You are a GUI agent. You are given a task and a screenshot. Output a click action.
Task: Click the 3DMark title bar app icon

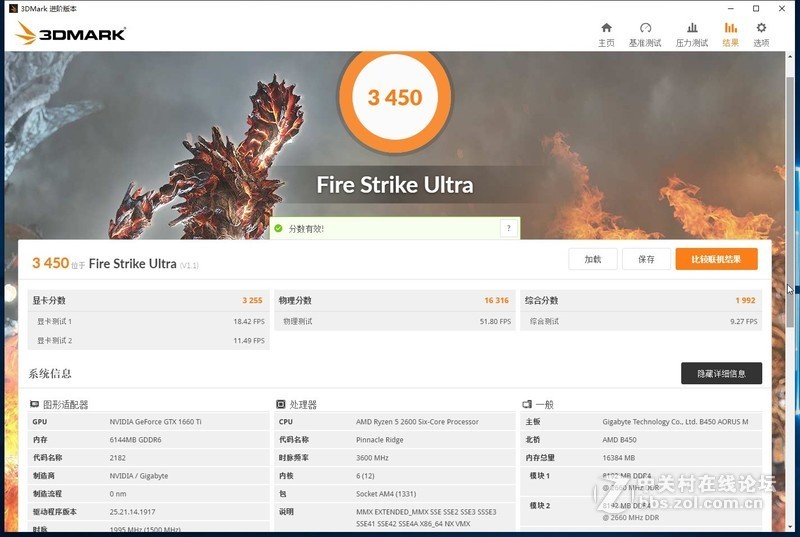tap(13, 8)
